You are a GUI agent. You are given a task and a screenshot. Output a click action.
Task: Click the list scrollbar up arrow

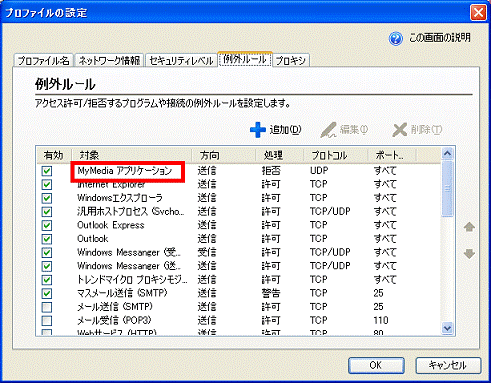[x=447, y=154]
